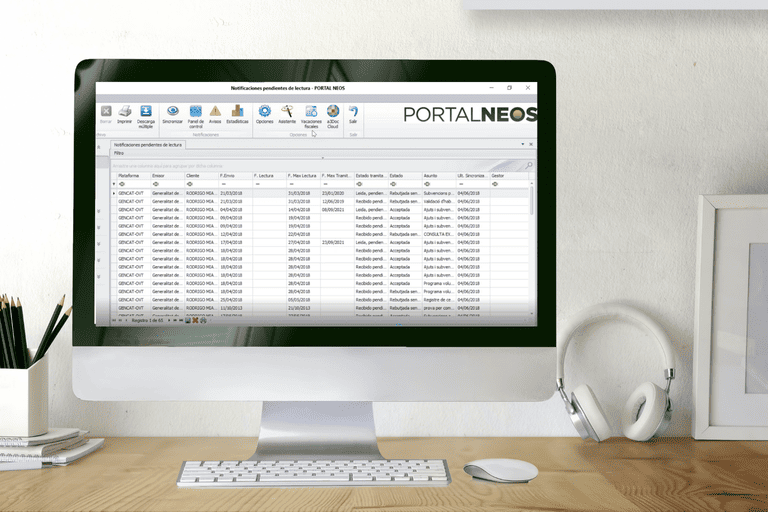Screen dimensions: 768x512
Task: Select Notificaciones pendientes de lectura tab
Action: [x=148, y=145]
